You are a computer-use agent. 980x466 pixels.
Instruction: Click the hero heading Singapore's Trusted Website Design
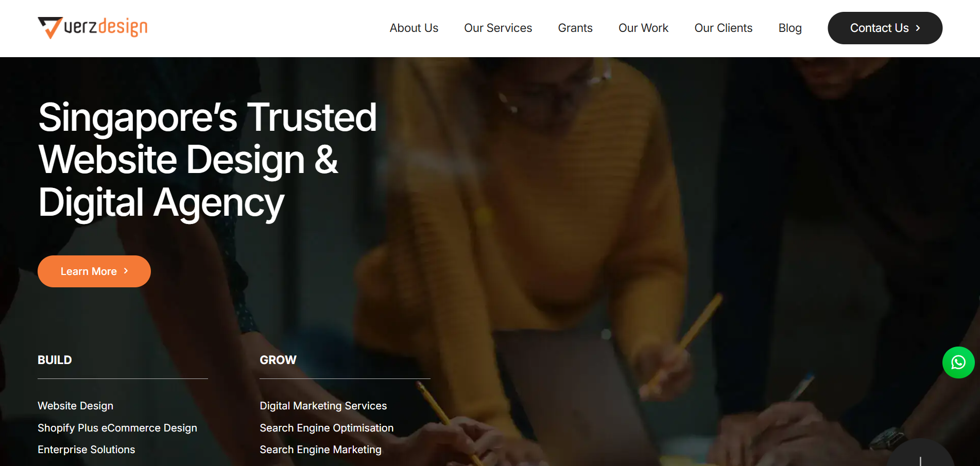208,160
